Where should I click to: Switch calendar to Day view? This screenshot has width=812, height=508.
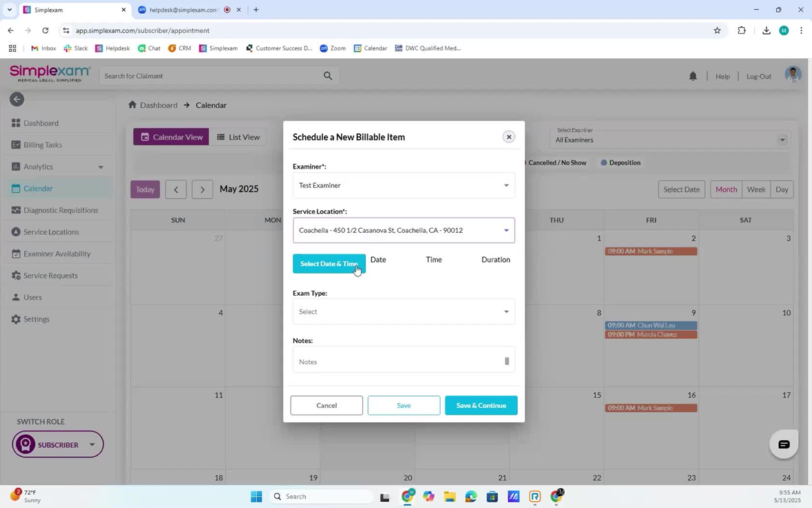(782, 189)
